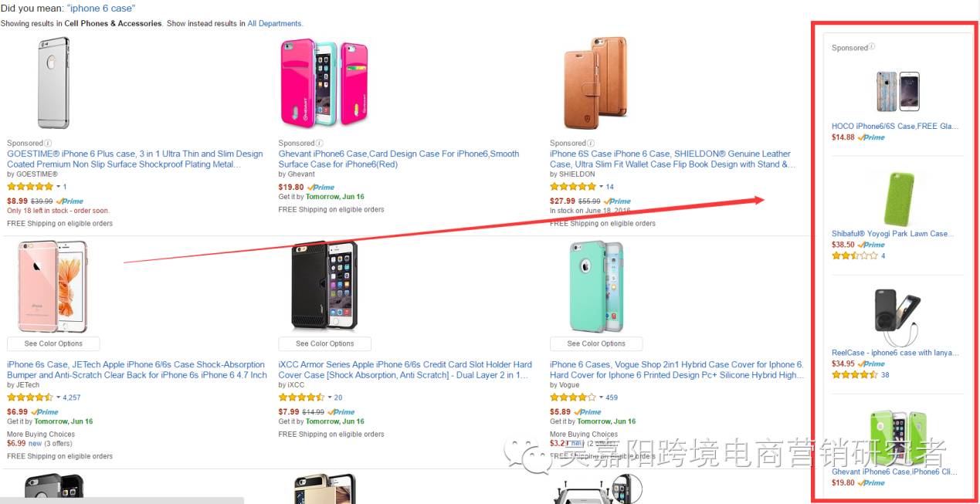Click the info icon next to GOESTIME Sponsored label
The height and width of the screenshot is (504, 980).
pos(48,143)
